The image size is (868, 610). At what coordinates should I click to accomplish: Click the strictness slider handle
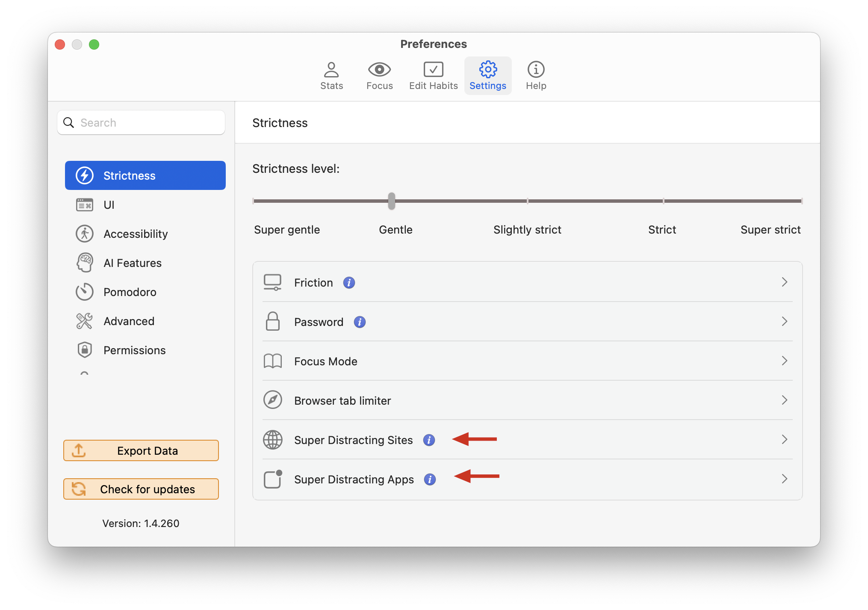point(392,201)
